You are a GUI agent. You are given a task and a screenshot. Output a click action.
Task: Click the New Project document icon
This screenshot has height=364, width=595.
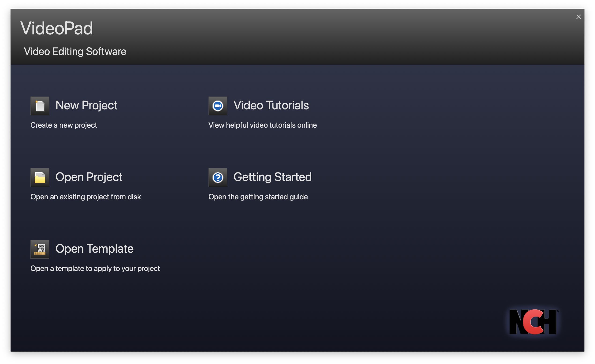[40, 106]
